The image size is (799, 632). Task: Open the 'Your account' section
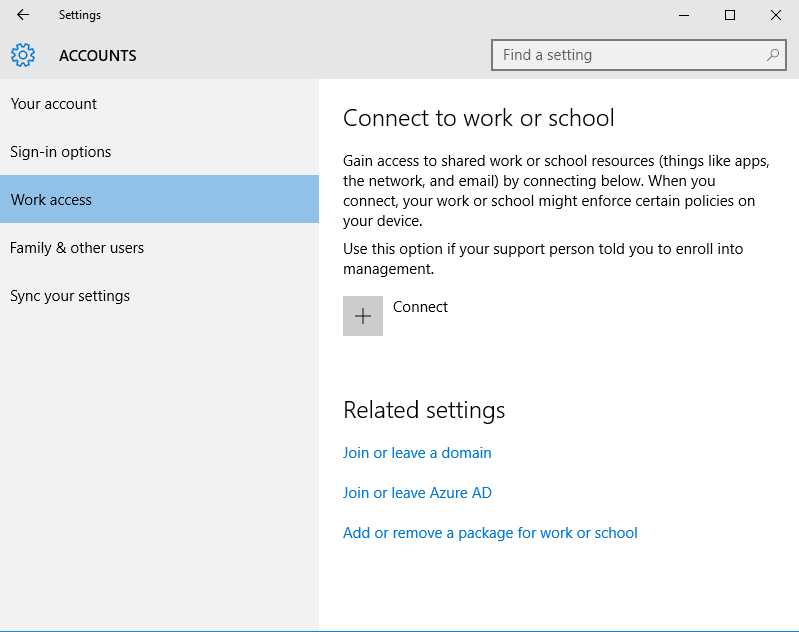54,104
